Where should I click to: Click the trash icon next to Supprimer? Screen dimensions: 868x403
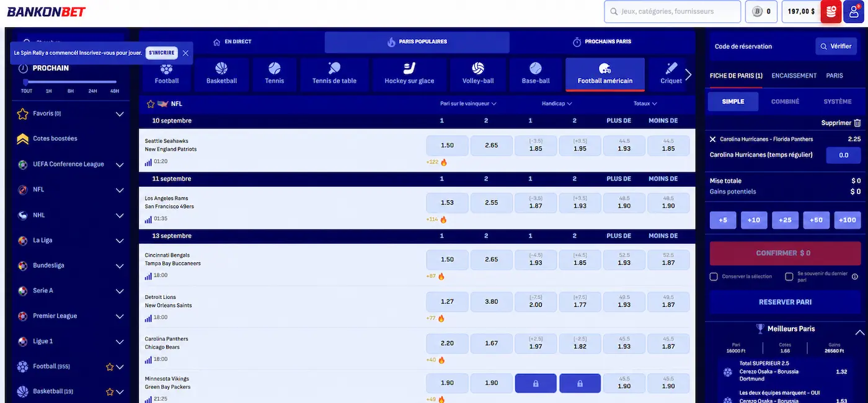(857, 123)
